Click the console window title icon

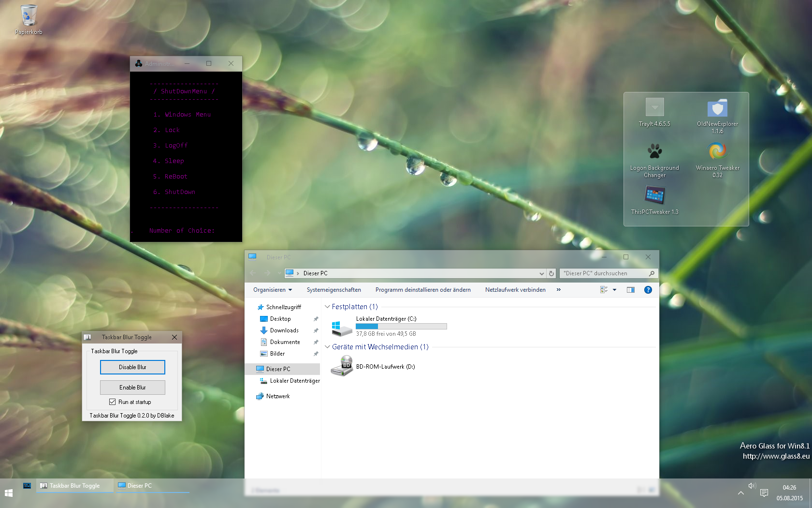click(139, 63)
